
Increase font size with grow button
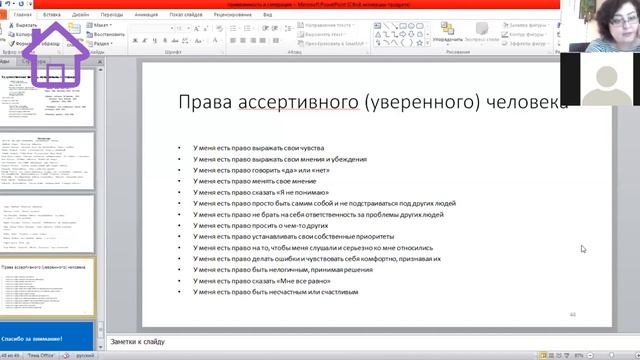coord(197,28)
